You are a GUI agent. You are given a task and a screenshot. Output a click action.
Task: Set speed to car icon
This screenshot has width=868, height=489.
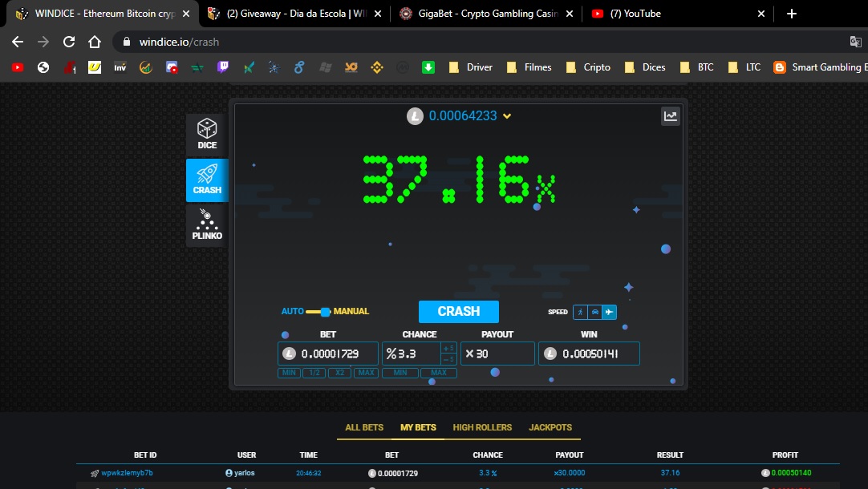tap(594, 312)
